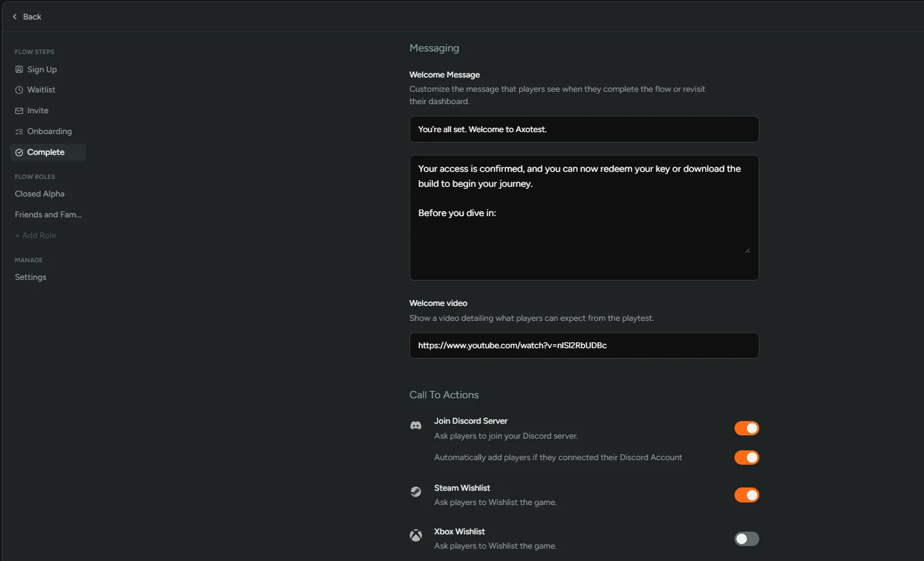Click the Xbox logo icon
The width and height of the screenshot is (924, 561).
(415, 536)
